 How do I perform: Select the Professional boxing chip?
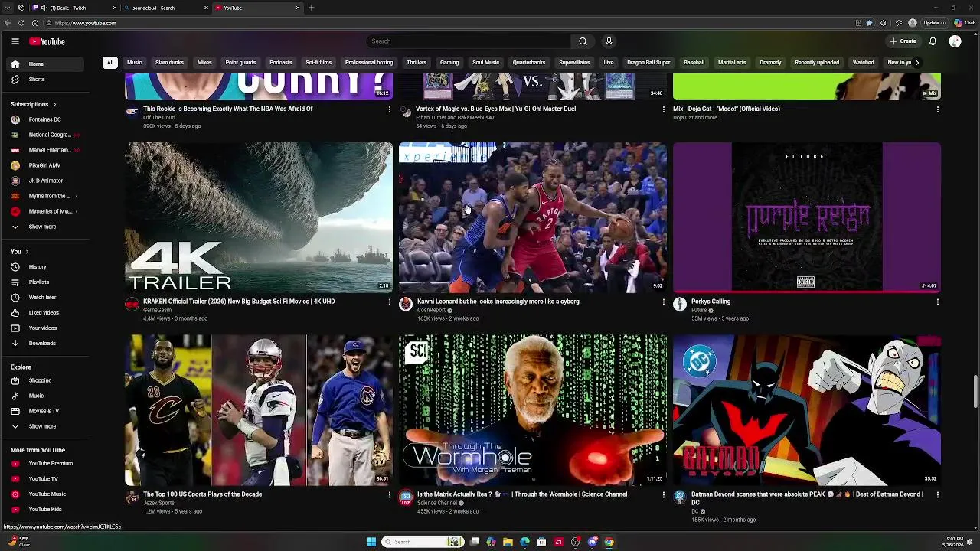368,63
